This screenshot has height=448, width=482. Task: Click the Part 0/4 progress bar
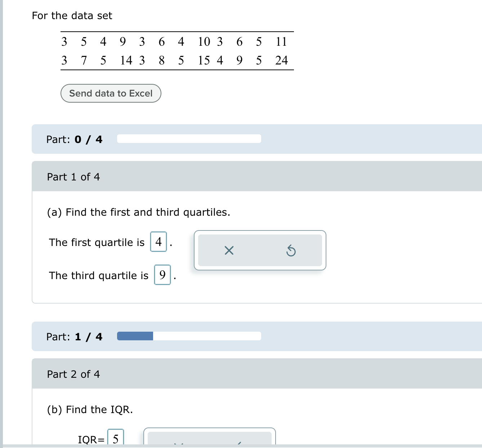click(x=188, y=139)
